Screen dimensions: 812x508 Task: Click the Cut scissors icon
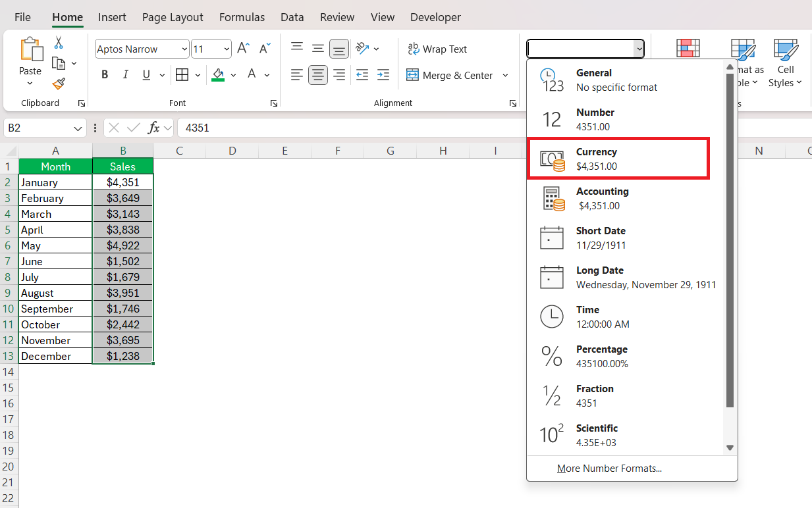pos(59,43)
